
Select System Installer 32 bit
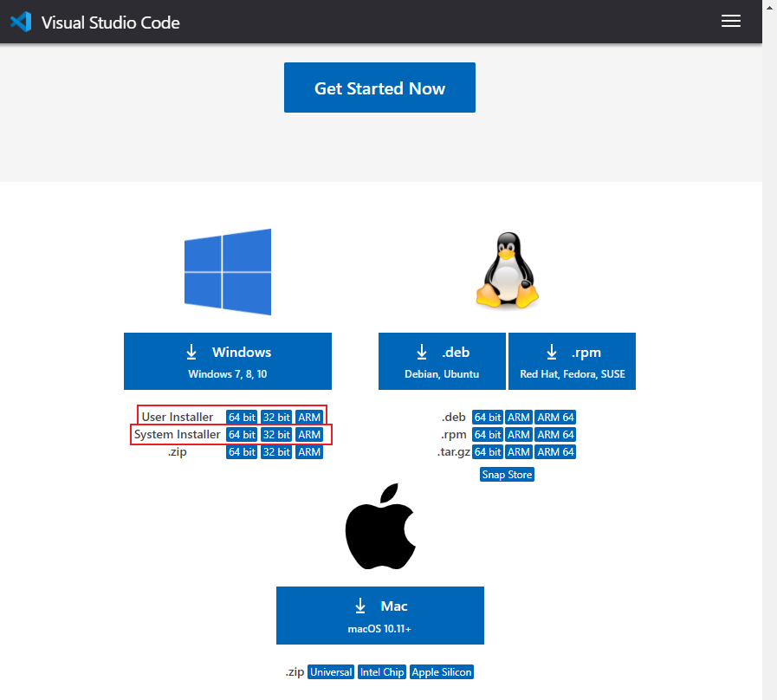(x=276, y=434)
